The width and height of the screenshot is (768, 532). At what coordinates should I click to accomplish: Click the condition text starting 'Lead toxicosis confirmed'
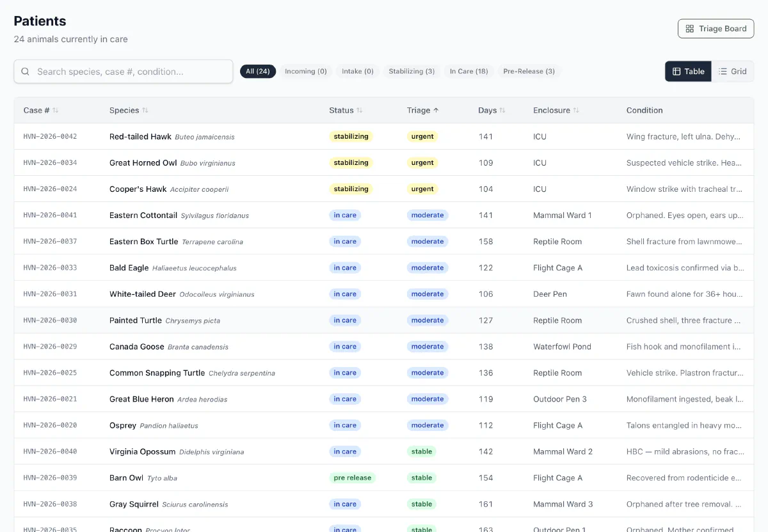click(x=685, y=268)
